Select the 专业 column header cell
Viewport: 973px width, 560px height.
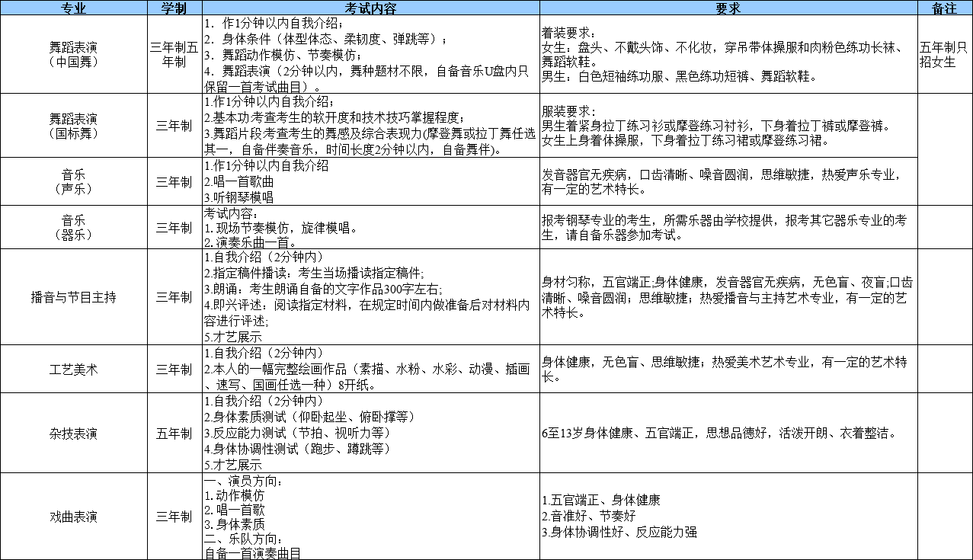[x=73, y=10]
